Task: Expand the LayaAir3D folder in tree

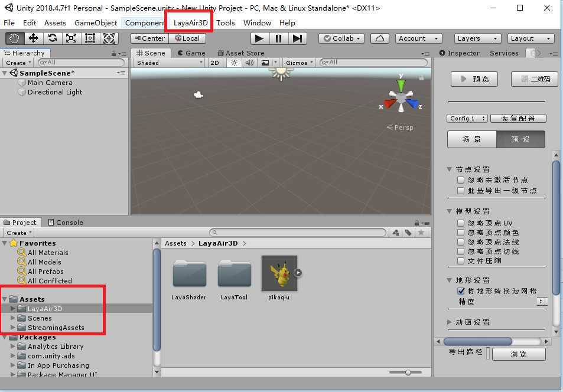Action: [12, 308]
